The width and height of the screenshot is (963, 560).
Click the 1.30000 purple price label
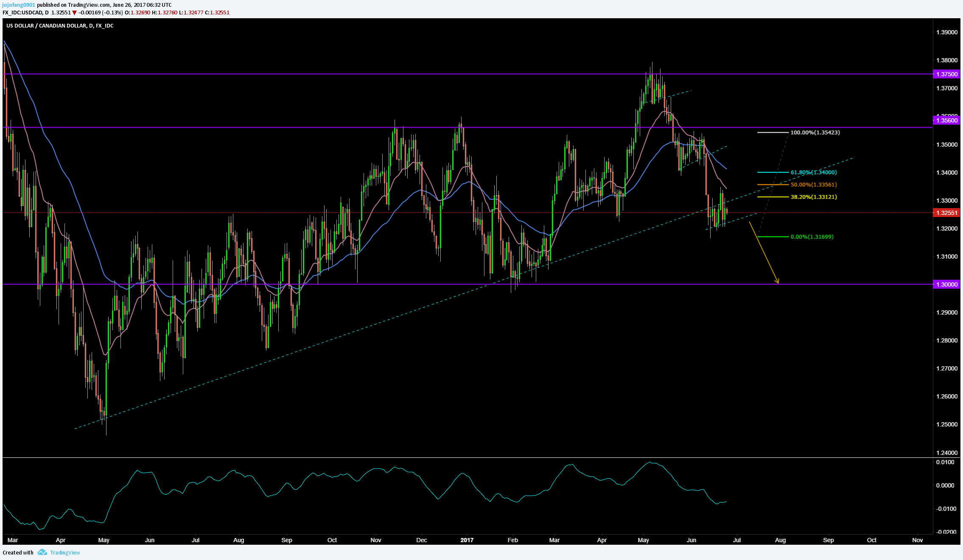coord(946,284)
